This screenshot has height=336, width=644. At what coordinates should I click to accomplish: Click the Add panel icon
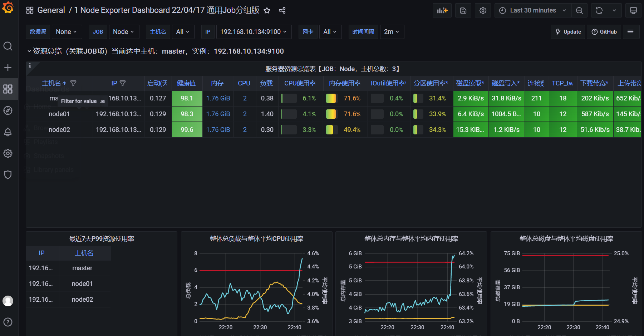442,11
